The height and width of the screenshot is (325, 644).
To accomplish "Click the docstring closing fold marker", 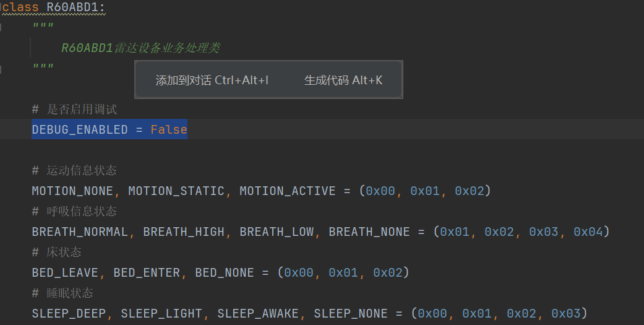I will click(1, 69).
